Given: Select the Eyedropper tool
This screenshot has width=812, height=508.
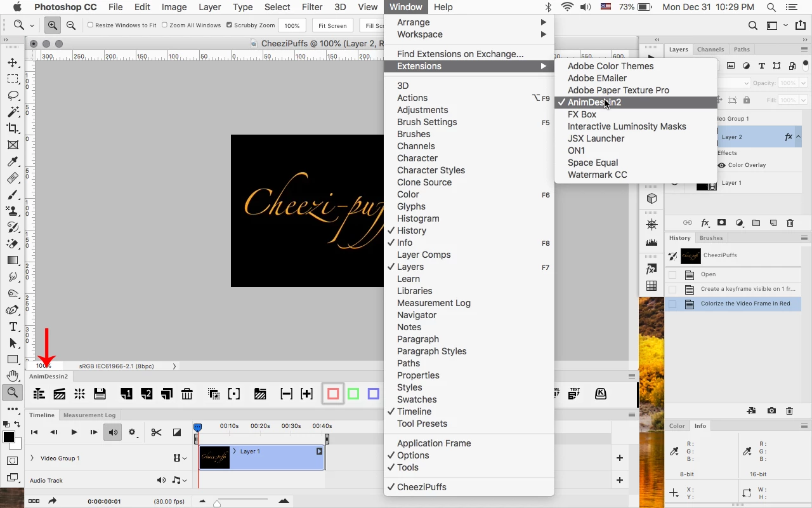Looking at the screenshot, I should (13, 161).
